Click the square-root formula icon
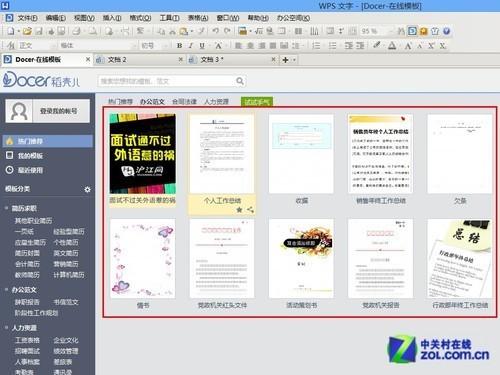The width and height of the screenshot is (500, 375). pyautogui.click(x=259, y=31)
